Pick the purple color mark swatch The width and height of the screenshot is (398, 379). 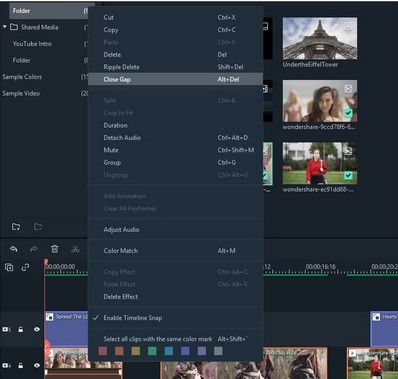202,351
